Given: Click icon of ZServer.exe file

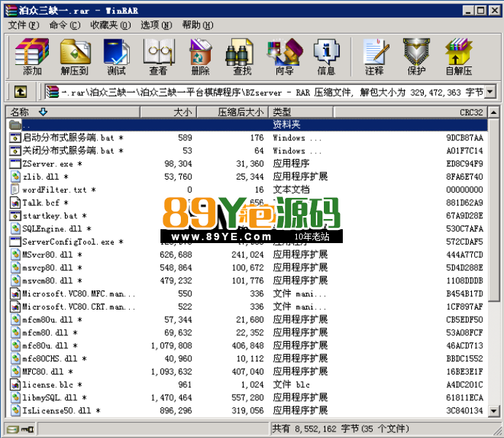Looking at the screenshot, I should (x=15, y=164).
